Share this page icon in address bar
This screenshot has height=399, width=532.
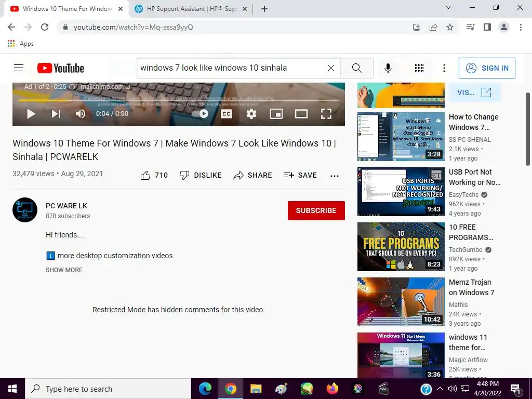[433, 27]
